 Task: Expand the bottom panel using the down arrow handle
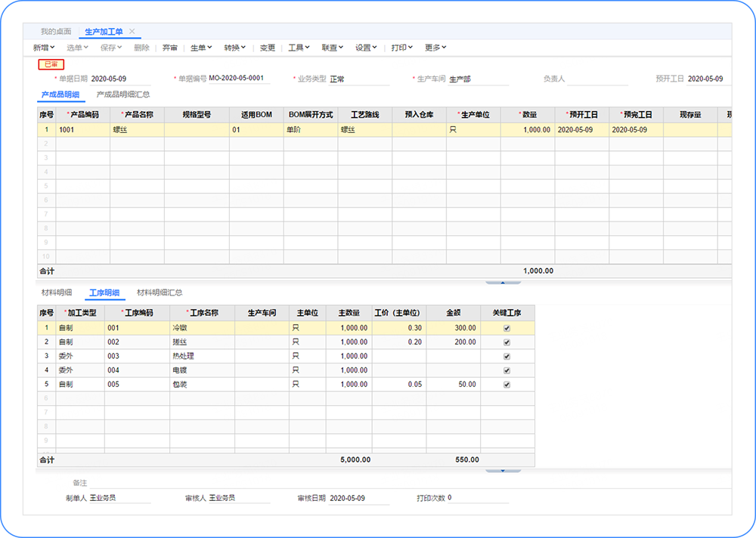[503, 470]
